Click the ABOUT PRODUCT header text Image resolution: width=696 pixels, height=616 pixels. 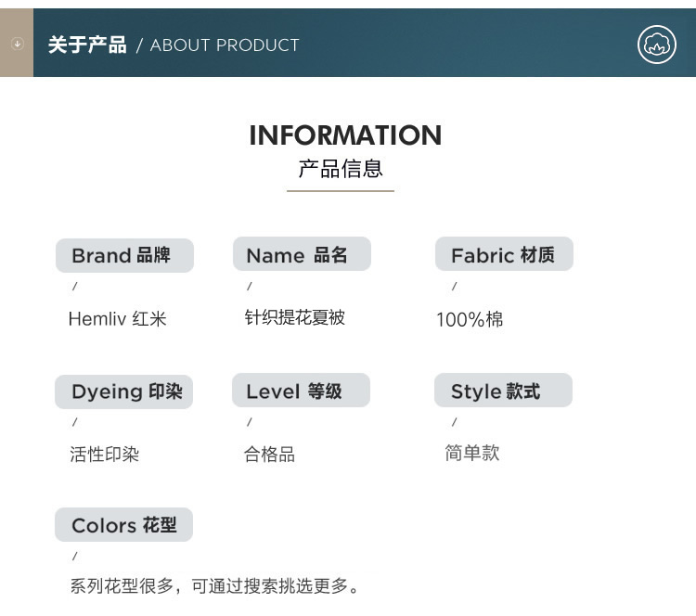[225, 45]
